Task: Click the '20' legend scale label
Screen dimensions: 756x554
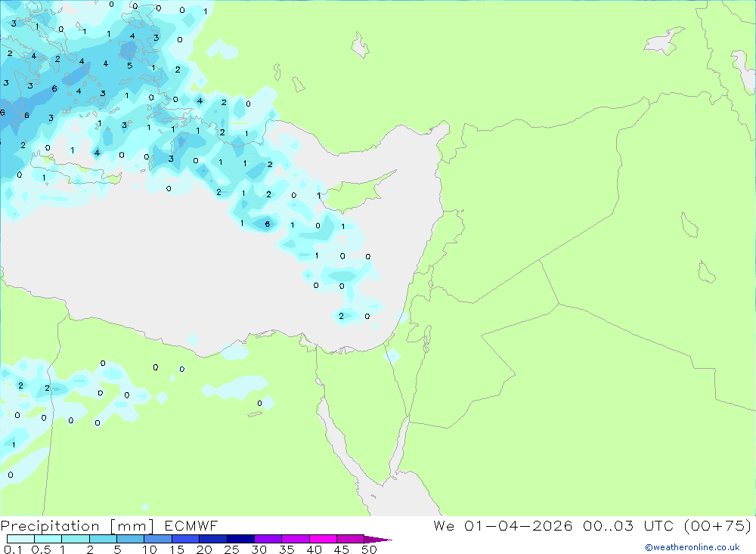Action: click(204, 549)
